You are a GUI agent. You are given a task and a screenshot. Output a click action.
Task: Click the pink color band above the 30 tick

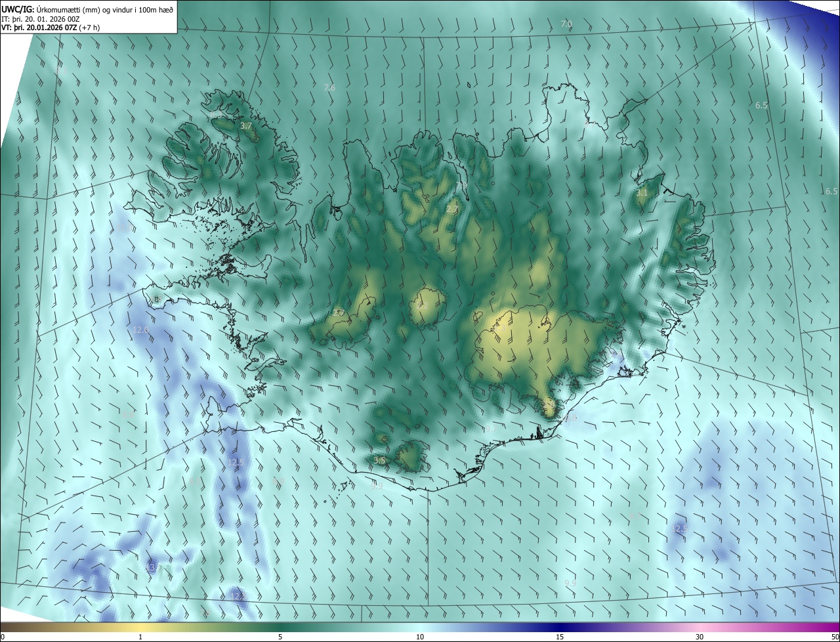tap(700, 627)
